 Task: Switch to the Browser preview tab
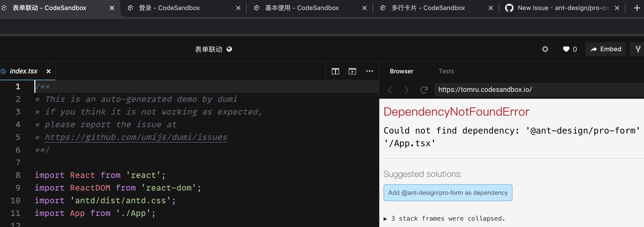402,71
